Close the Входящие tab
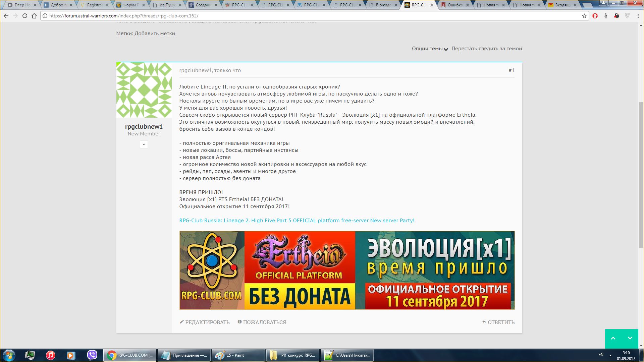This screenshot has width=644, height=362. coord(576,5)
